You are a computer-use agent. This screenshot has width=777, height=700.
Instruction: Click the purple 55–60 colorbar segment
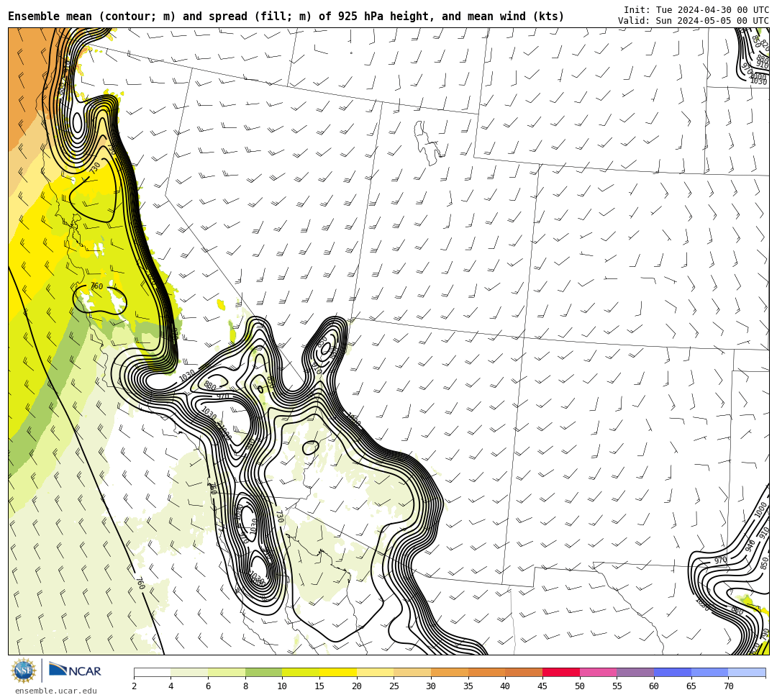point(635,672)
